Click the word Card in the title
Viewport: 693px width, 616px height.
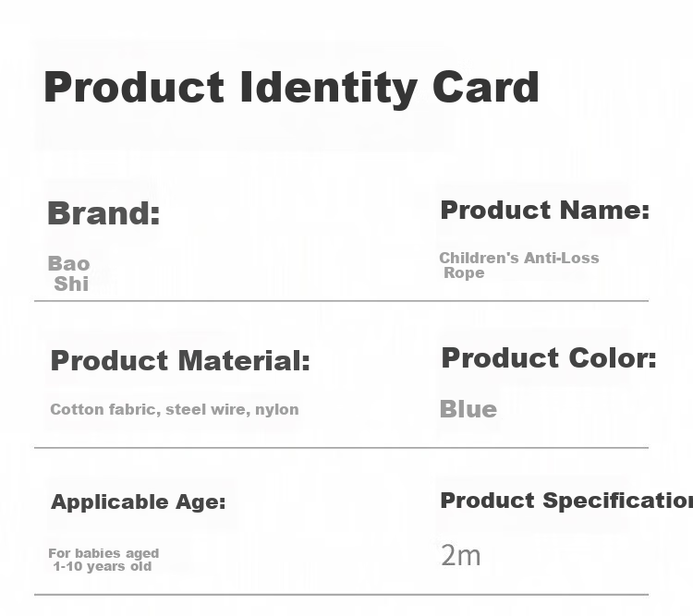coord(486,87)
